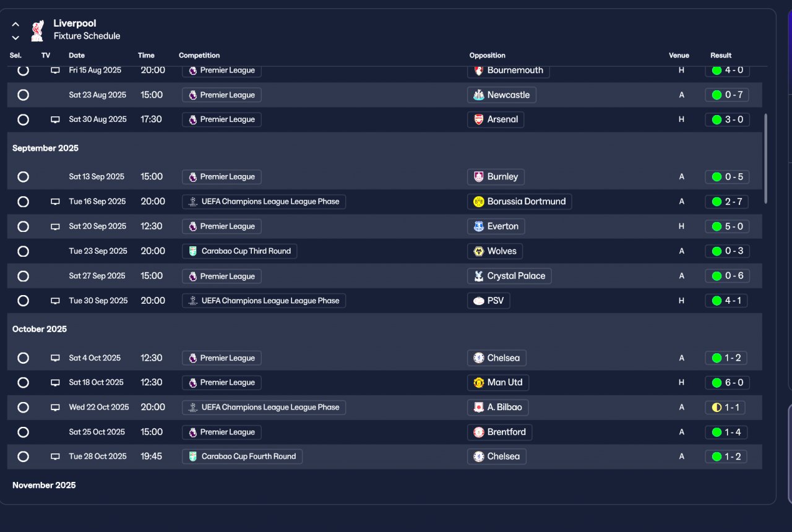
Task: Click the TV icon in the Bournemouth row
Action: [x=55, y=71]
